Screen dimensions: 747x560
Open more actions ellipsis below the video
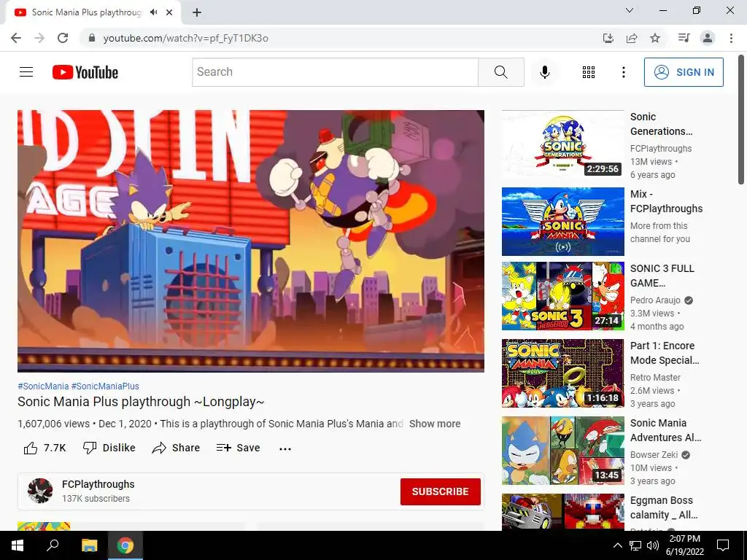[x=285, y=448]
